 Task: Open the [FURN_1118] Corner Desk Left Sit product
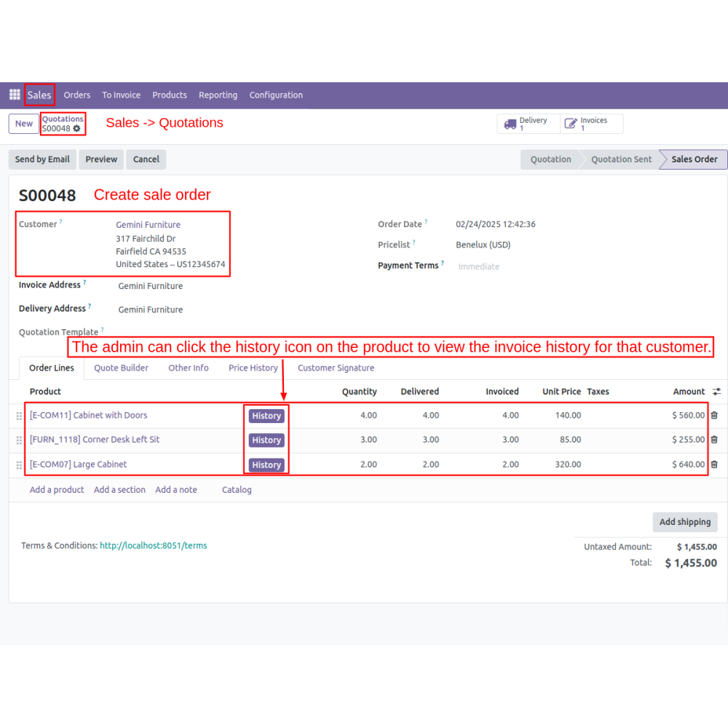[94, 439]
